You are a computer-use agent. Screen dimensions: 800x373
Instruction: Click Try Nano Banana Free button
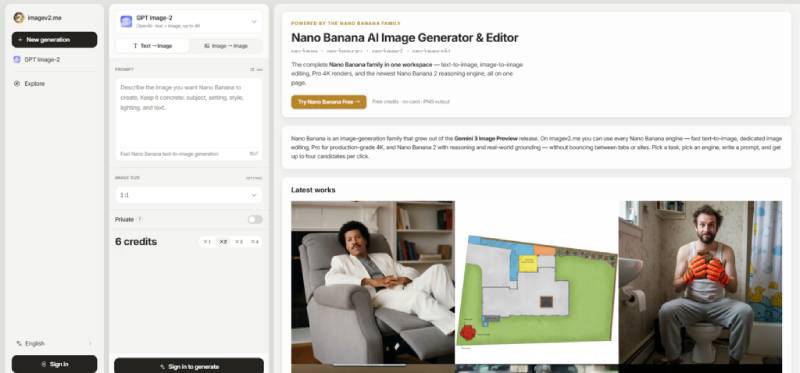coord(329,102)
